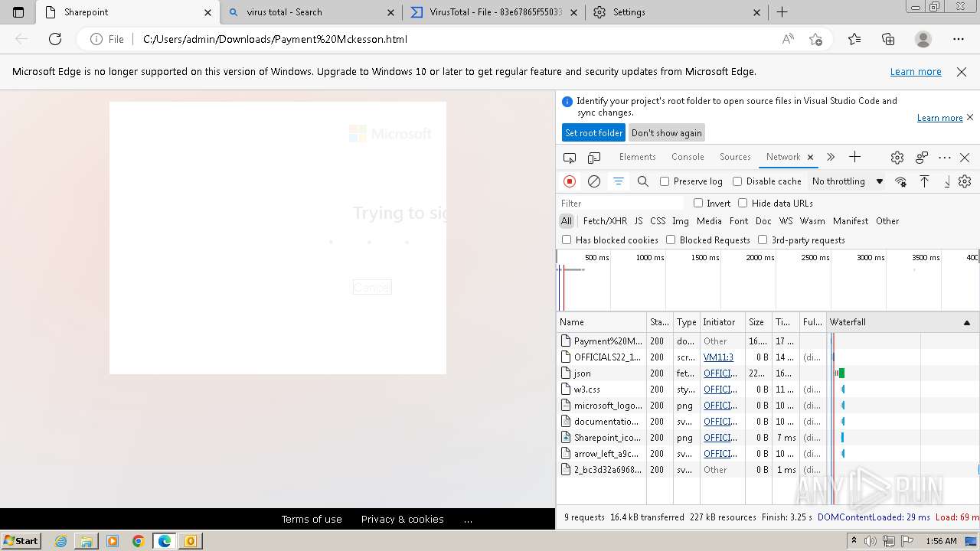Add this page to favorites
The image size is (980, 551).
815,39
